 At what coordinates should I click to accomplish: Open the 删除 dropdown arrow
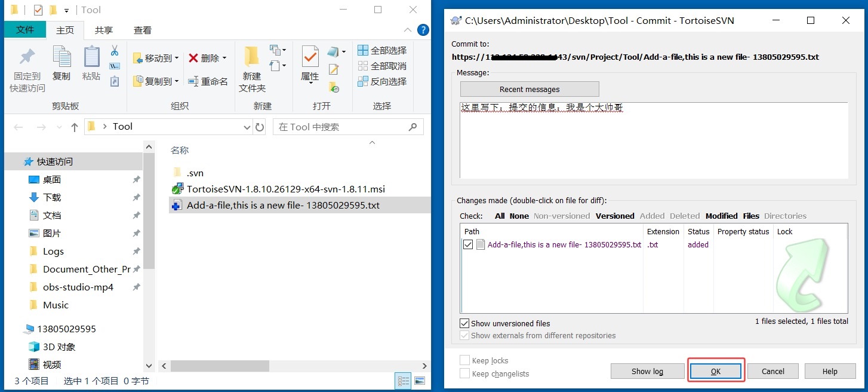224,58
